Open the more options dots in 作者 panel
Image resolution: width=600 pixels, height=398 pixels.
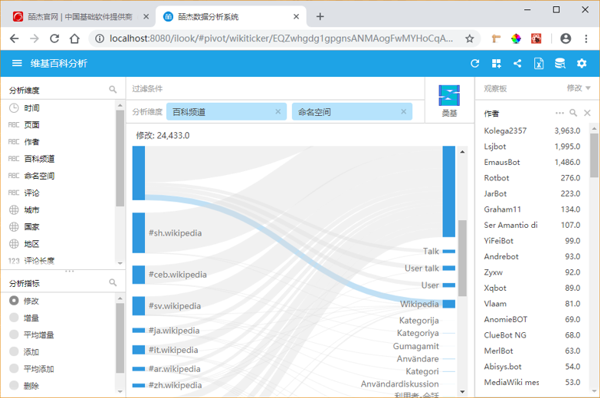[559, 113]
